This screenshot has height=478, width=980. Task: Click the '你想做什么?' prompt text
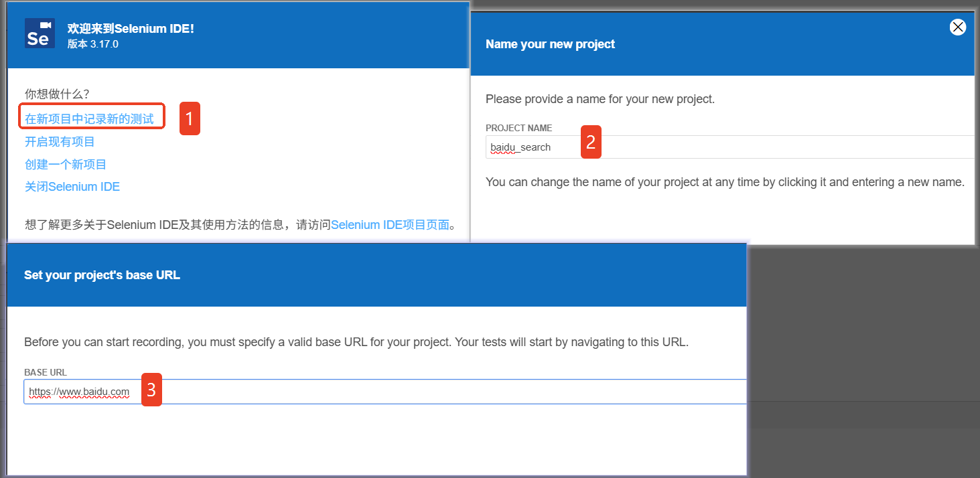[x=57, y=94]
